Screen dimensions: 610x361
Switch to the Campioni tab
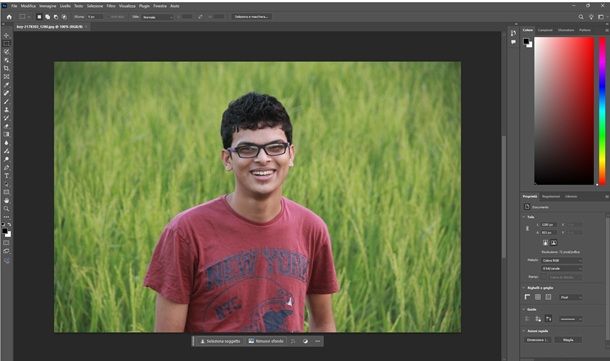pos(545,30)
